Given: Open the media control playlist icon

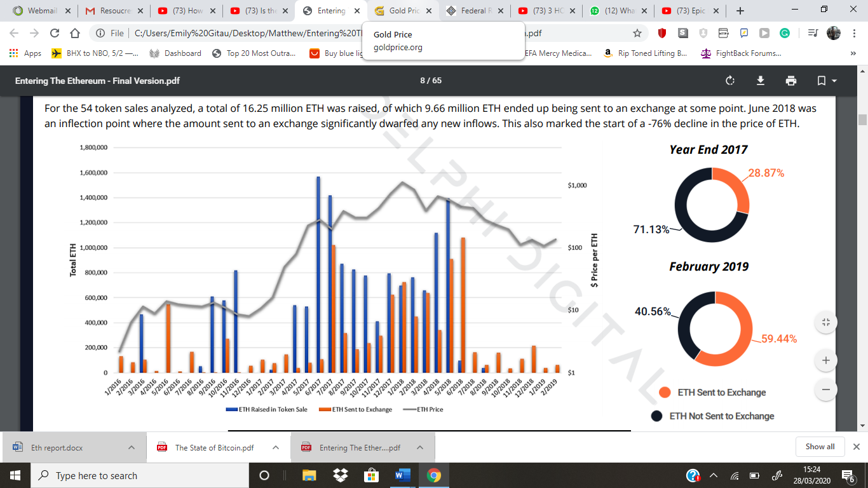Looking at the screenshot, I should [813, 33].
